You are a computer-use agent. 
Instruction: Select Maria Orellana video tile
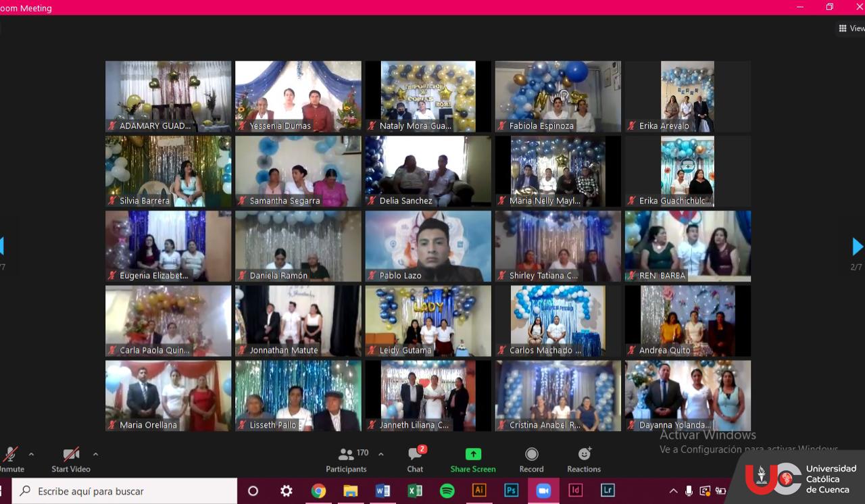click(x=168, y=396)
